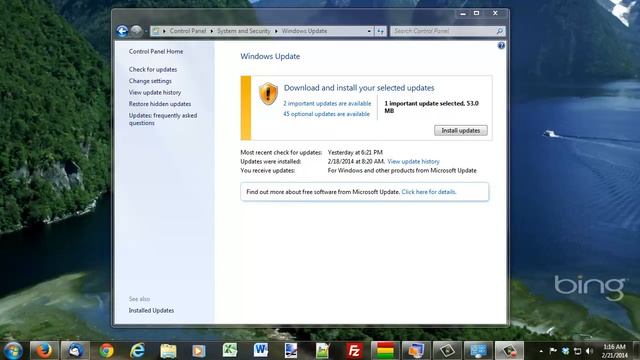Open Click here for details link

tap(429, 192)
